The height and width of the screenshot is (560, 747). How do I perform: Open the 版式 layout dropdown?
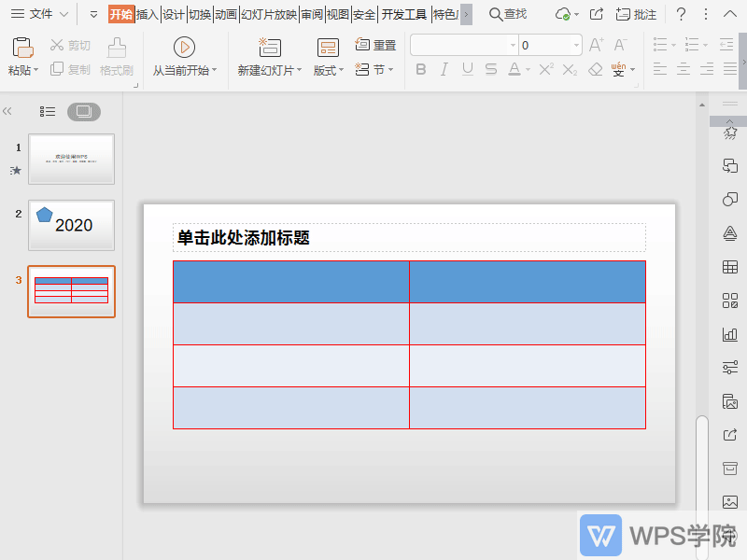tap(329, 70)
